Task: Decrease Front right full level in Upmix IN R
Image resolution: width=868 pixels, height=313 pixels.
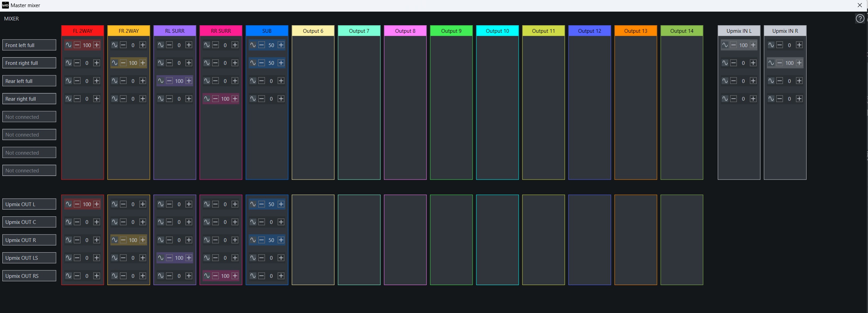Action: [780, 63]
